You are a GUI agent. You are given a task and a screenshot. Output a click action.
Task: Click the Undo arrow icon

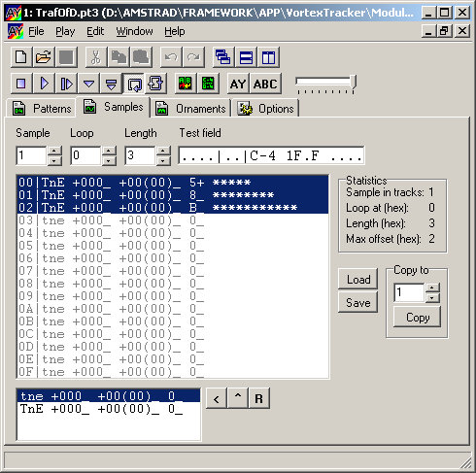[171, 57]
